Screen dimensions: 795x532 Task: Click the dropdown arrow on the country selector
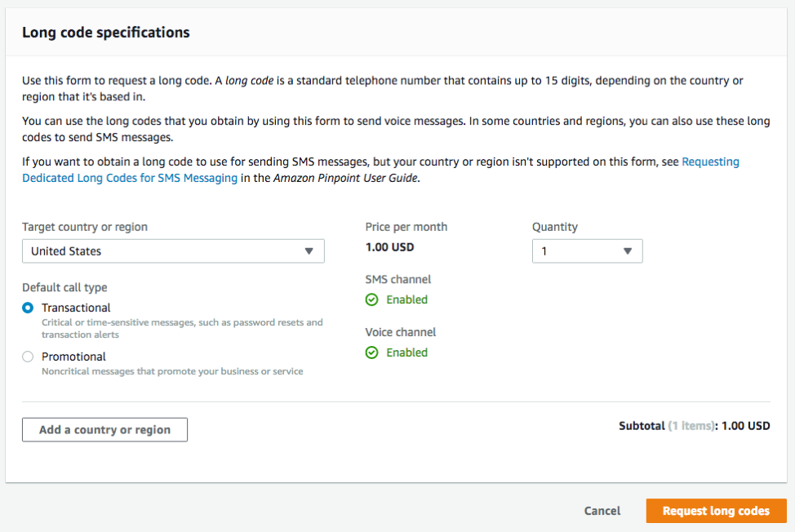click(310, 250)
